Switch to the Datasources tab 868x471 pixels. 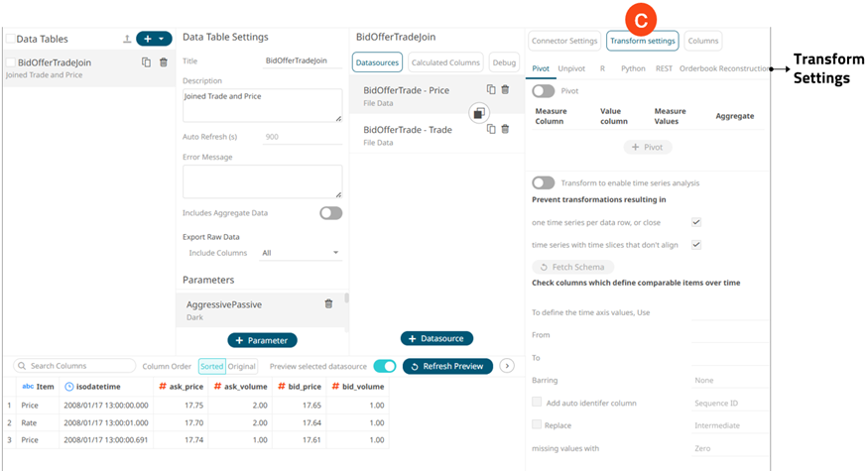[x=377, y=62]
